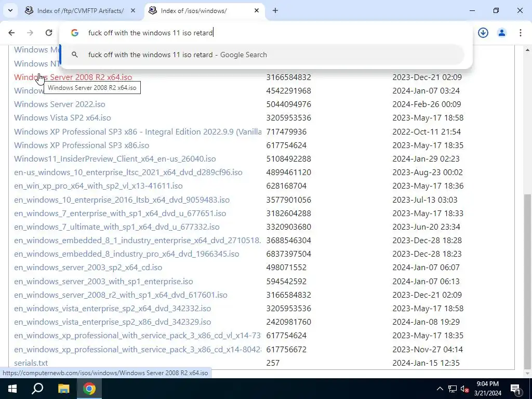The width and height of the screenshot is (532, 399).
Task: Click the scrollbar up arrow
Action: [528, 50]
